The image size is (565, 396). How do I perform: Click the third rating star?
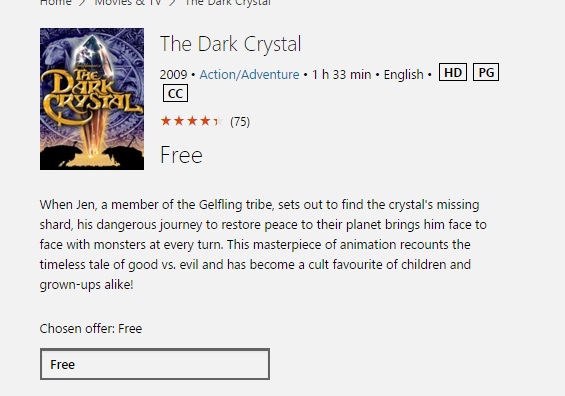coord(192,121)
